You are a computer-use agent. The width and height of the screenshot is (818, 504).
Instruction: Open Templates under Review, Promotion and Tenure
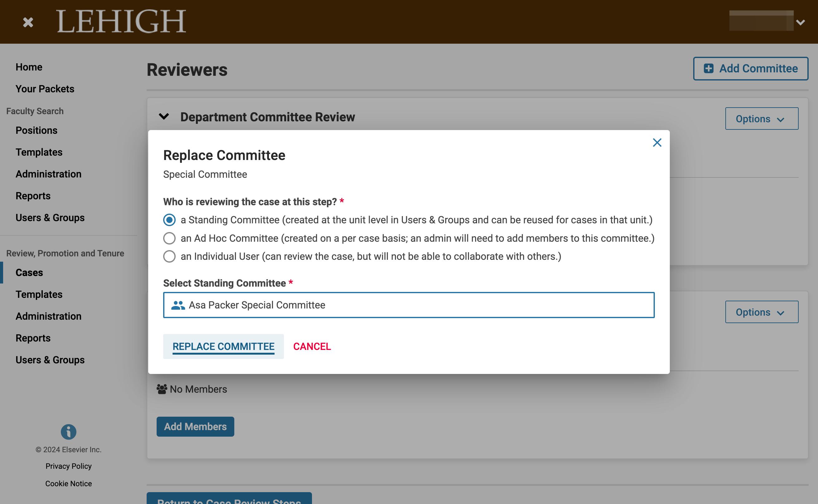coord(39,294)
